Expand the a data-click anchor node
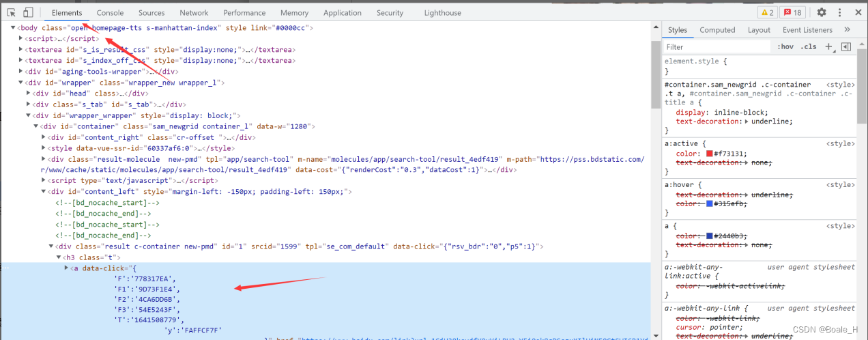The width and height of the screenshot is (868, 340). (66, 268)
